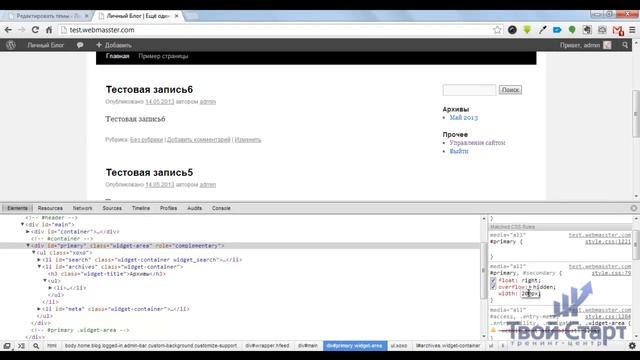Image resolution: width=640 pixels, height=360 pixels.
Task: Open the style.css:79 source link
Action: 611,273
